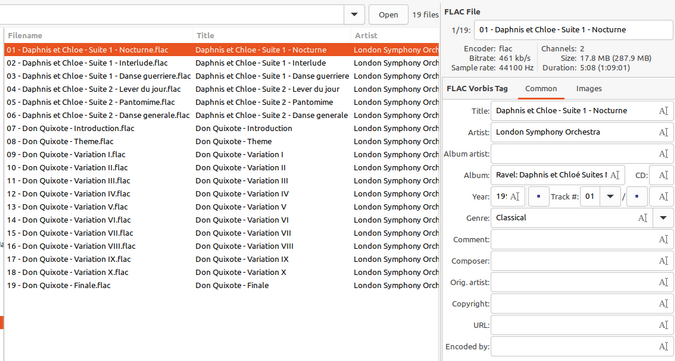Image resolution: width=675 pixels, height=361 pixels.
Task: Click the filename field in FLAC File panel
Action: (573, 30)
